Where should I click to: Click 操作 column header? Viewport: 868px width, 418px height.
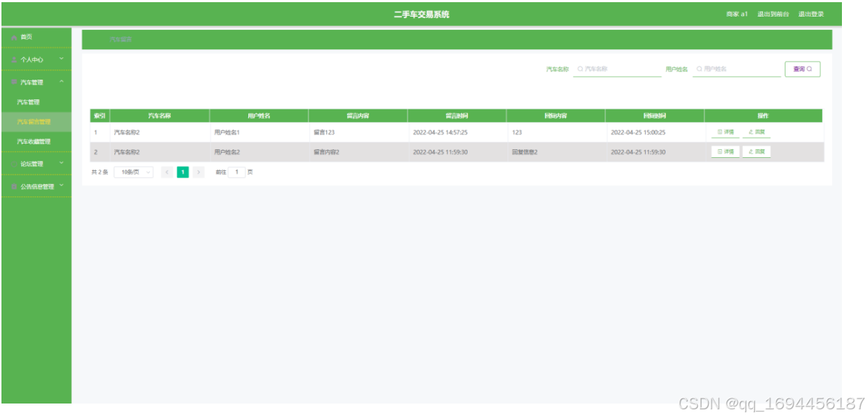coord(763,116)
